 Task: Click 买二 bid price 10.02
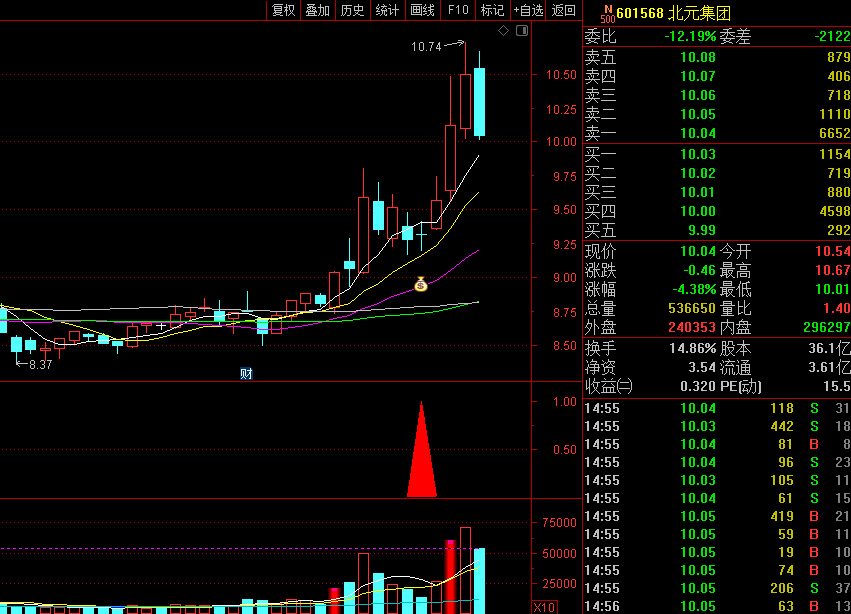[x=697, y=173]
